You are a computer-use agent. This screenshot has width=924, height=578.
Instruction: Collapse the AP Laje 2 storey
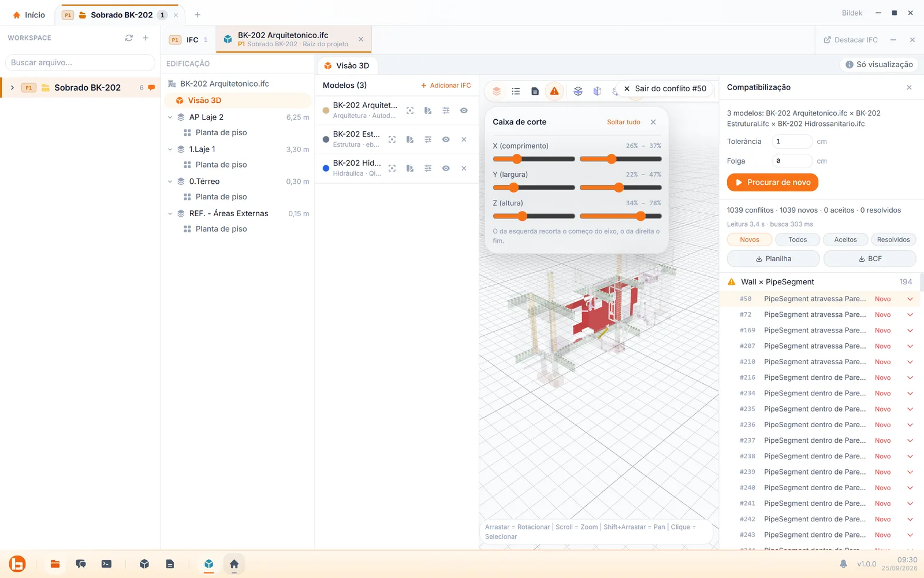(170, 117)
